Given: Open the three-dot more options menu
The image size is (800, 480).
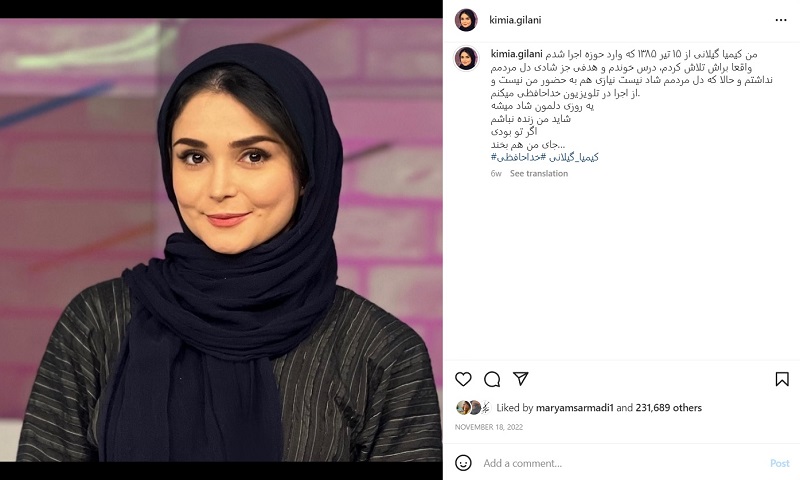Looking at the screenshot, I should [781, 20].
